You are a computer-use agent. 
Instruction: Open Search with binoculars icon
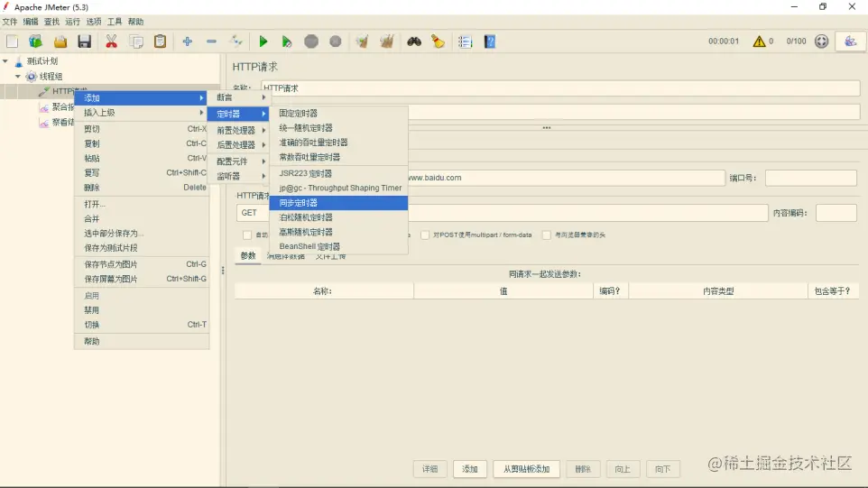(414, 41)
